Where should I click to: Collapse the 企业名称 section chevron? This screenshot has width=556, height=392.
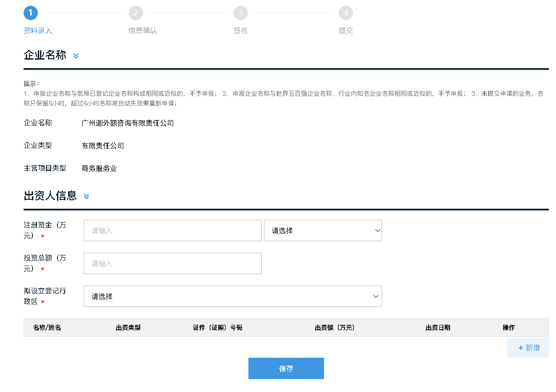point(75,56)
